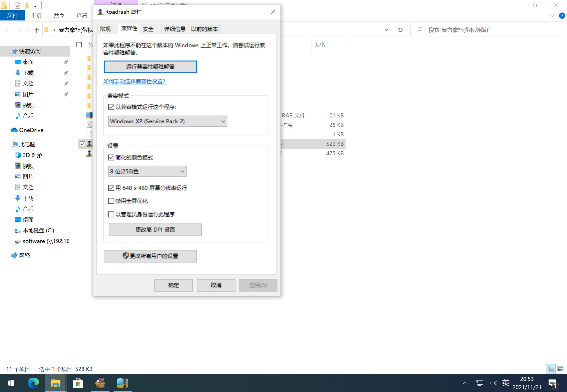Switch input language indicator 英
Viewport: 567px width, 392px height.
pyautogui.click(x=506, y=383)
